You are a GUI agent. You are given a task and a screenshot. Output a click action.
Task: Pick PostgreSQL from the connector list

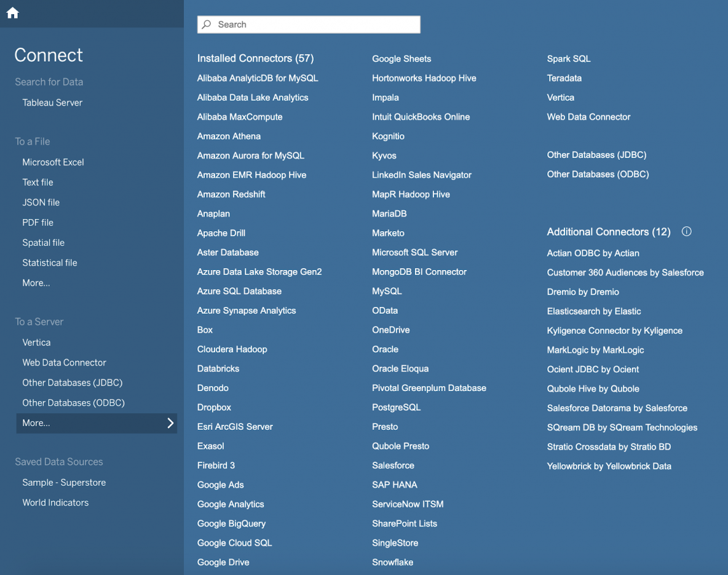(x=396, y=407)
